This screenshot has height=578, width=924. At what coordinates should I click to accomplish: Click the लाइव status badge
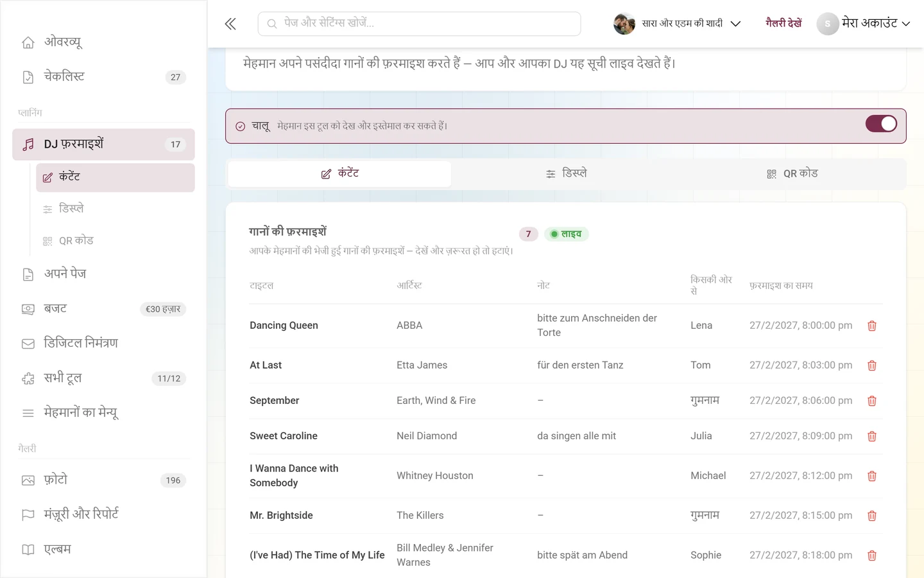pyautogui.click(x=566, y=234)
